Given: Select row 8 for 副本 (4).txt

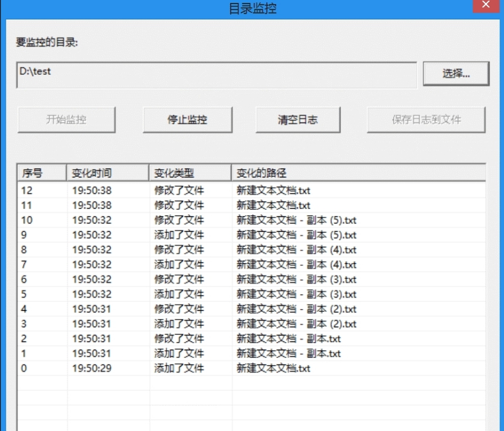Looking at the screenshot, I should (x=177, y=249).
